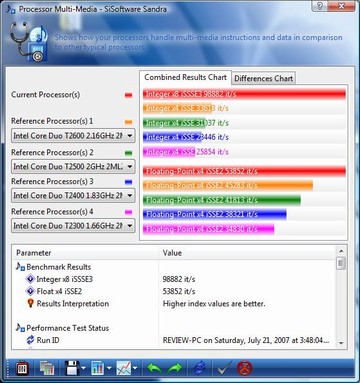
Task: Click the Performance Test Status section icon
Action: [x=20, y=328]
